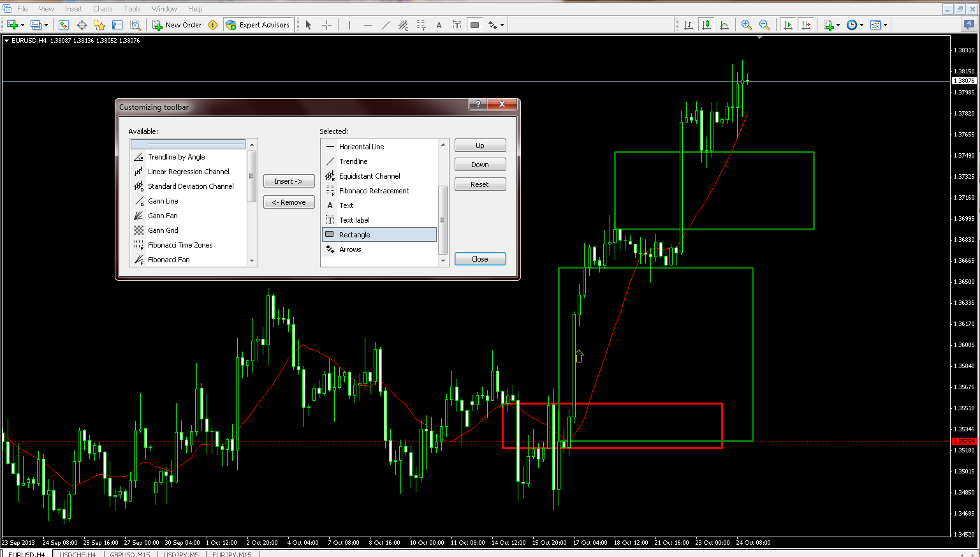The image size is (980, 557).
Task: Select the rectangle toolbar tool
Action: (x=474, y=25)
